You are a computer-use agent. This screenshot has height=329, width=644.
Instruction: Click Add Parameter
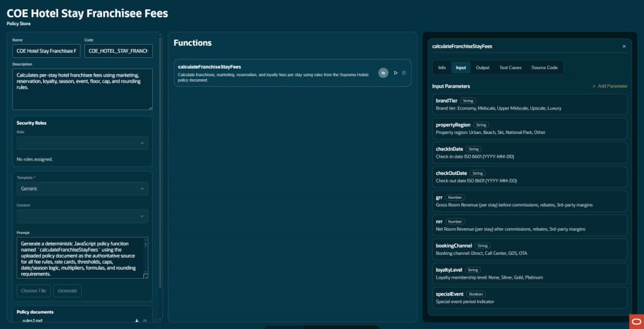[x=609, y=86]
